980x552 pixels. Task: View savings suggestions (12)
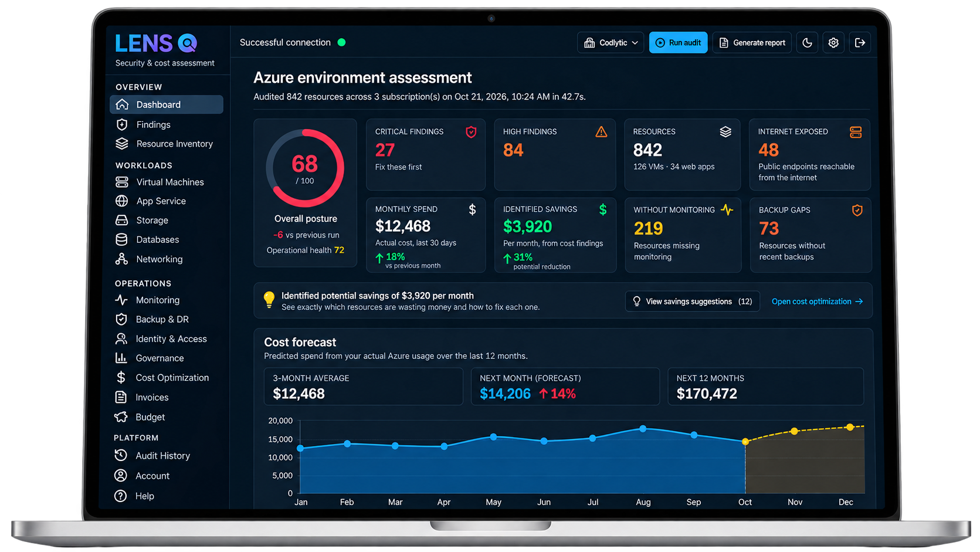692,302
